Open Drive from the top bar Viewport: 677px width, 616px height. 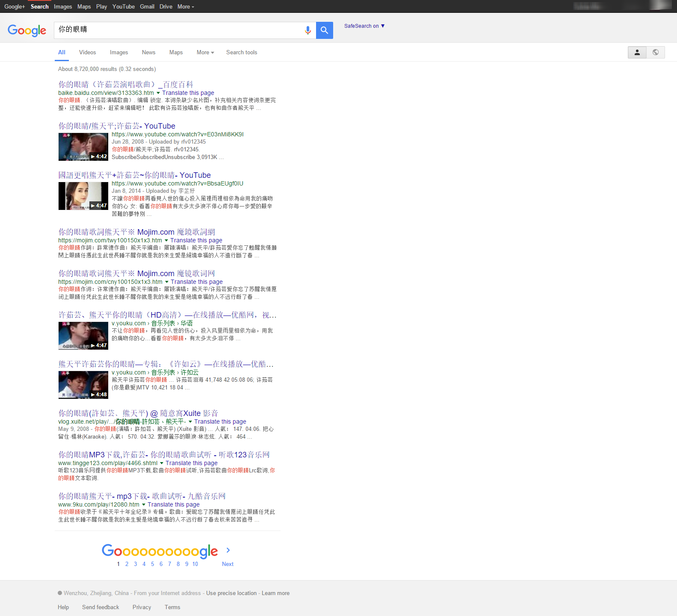tap(166, 6)
